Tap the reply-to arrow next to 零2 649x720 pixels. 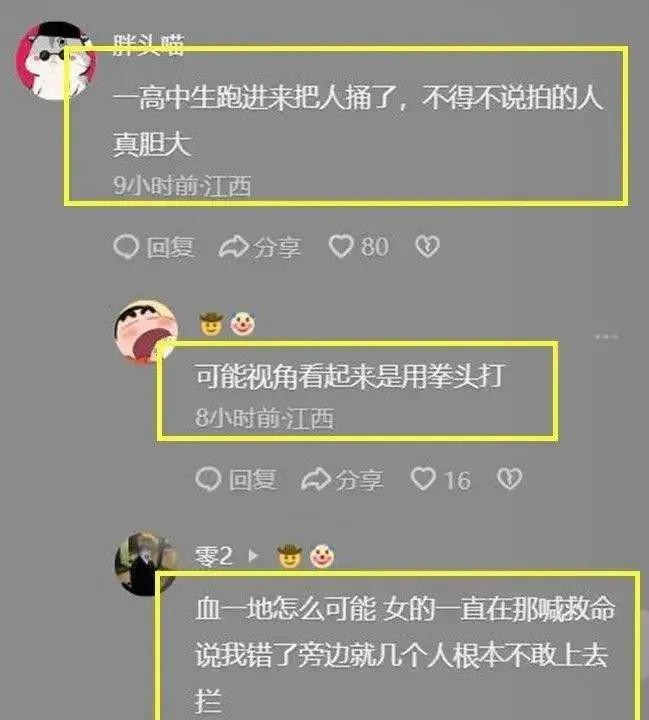[253, 556]
